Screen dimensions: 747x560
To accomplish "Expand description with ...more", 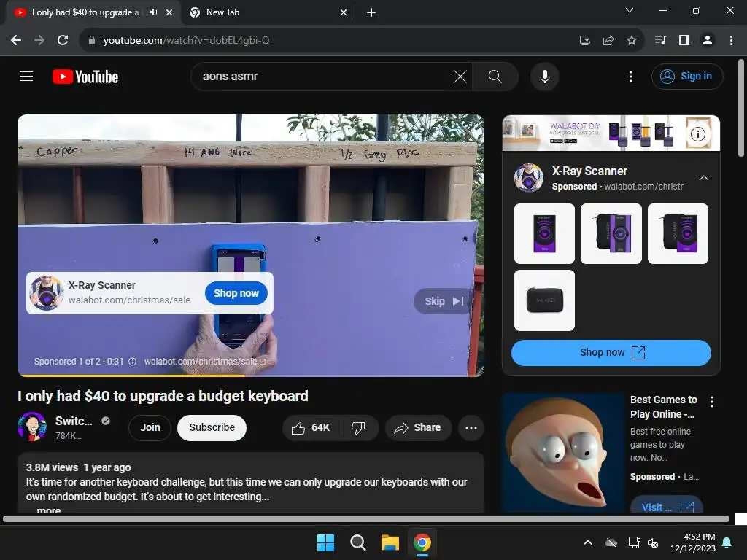I will [49, 510].
